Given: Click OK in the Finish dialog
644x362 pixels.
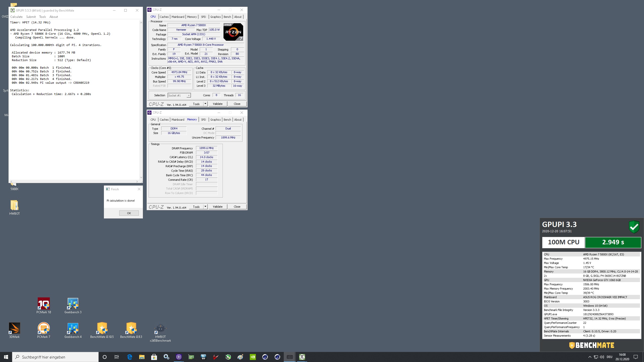Looking at the screenshot, I should [x=129, y=213].
